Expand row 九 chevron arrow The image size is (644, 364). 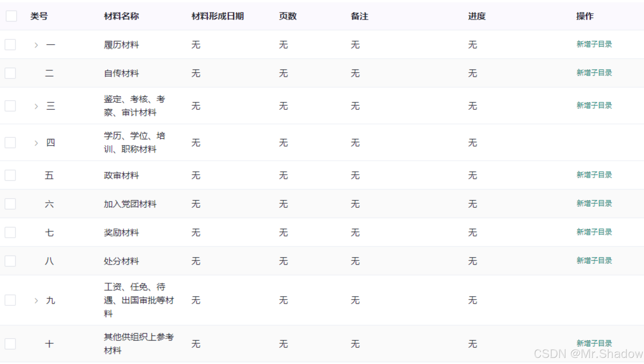[36, 300]
